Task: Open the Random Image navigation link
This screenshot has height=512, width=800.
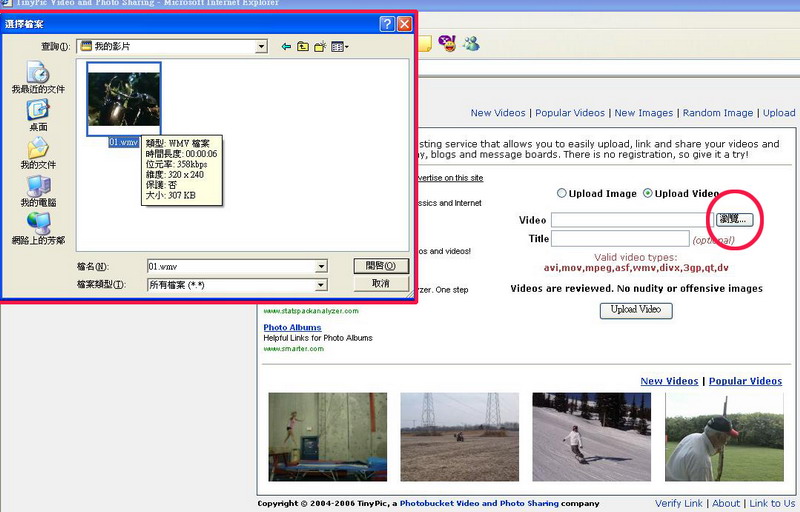Action: [x=717, y=113]
